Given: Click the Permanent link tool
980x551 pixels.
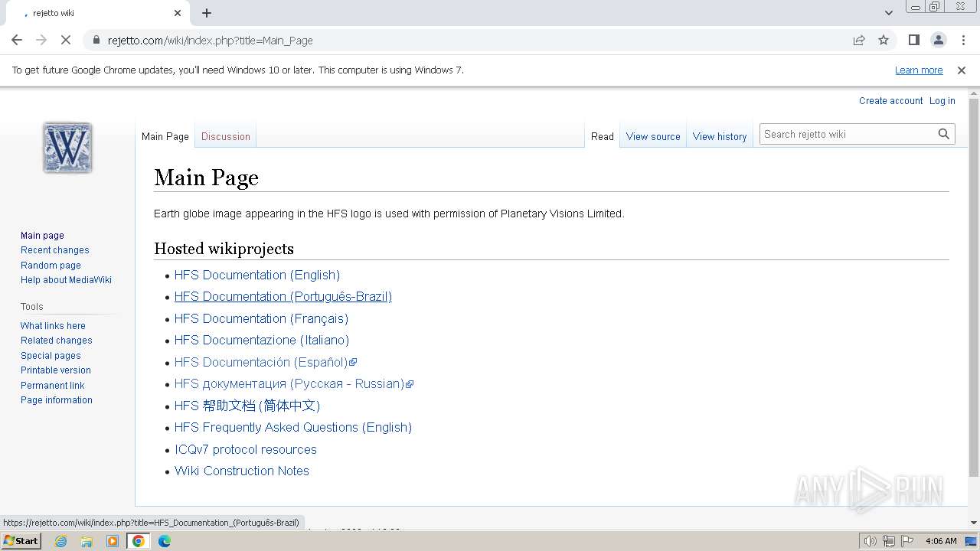Looking at the screenshot, I should click(x=53, y=386).
